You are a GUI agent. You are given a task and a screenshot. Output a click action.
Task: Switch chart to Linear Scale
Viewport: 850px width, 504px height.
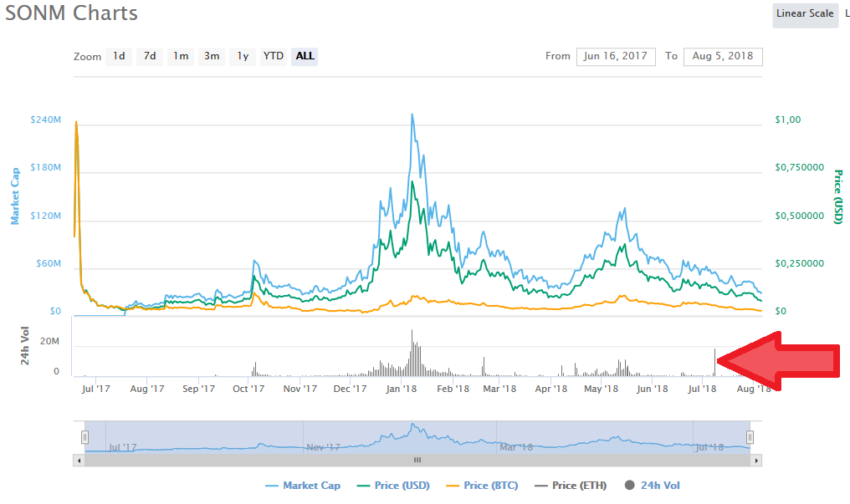click(805, 14)
